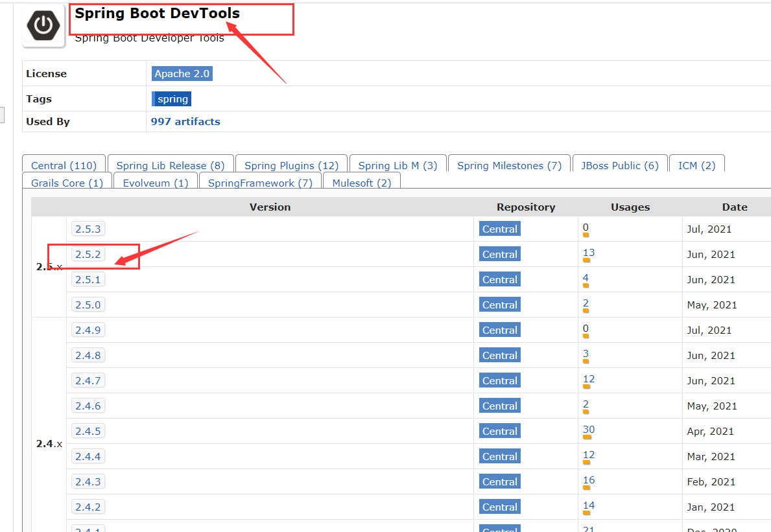The image size is (771, 532).
Task: Click the Usages column header
Action: point(630,207)
